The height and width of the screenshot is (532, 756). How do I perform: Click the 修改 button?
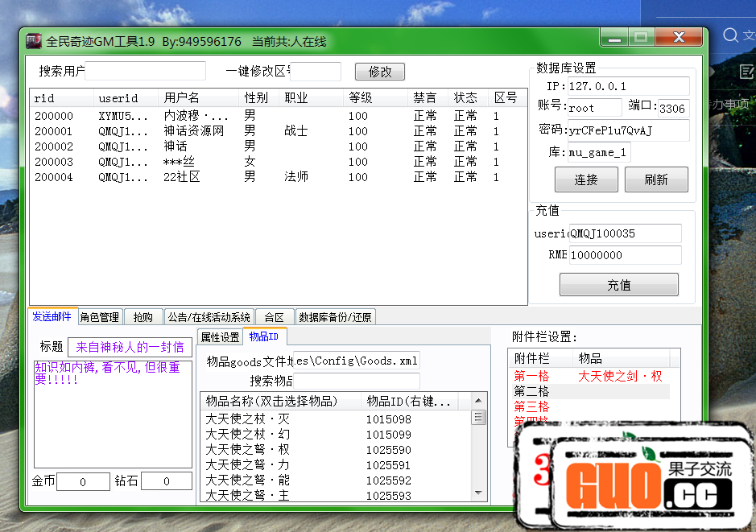click(x=380, y=72)
